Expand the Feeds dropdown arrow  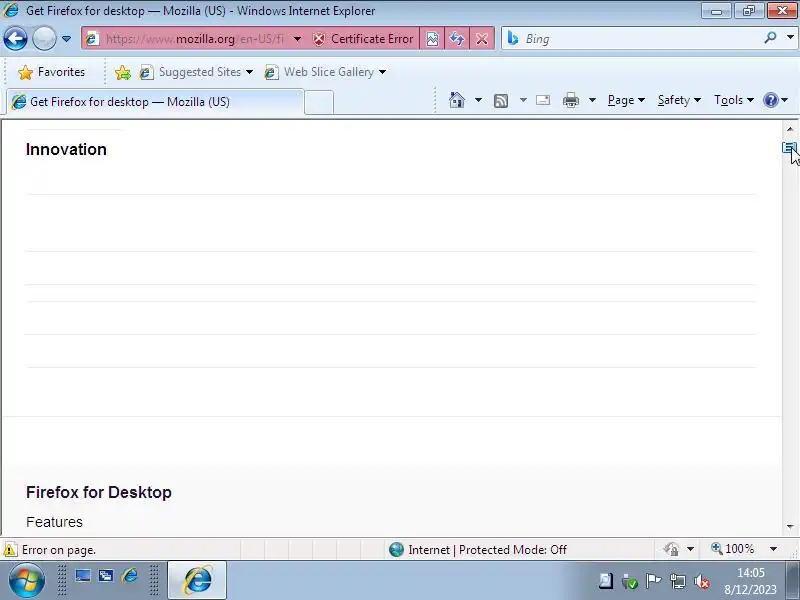point(523,100)
